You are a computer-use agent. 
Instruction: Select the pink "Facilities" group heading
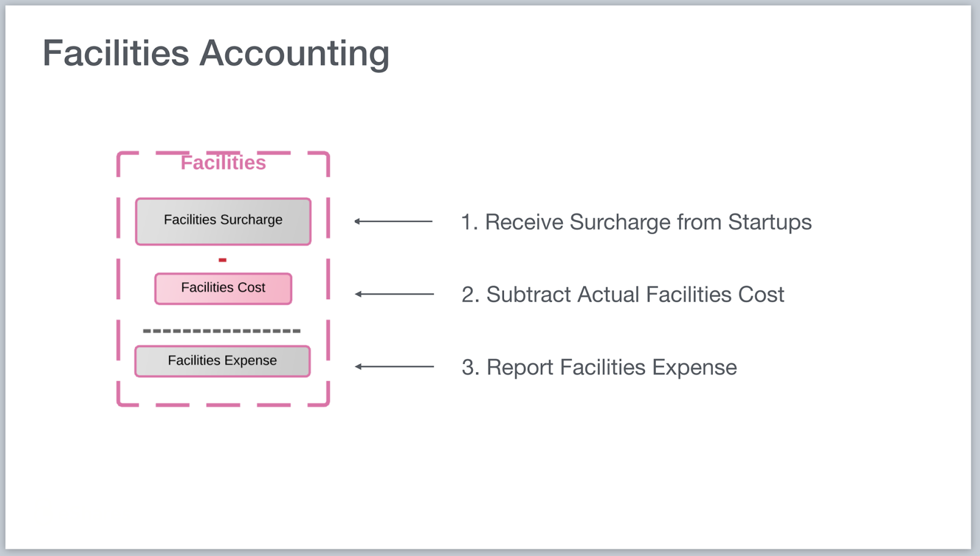point(223,162)
